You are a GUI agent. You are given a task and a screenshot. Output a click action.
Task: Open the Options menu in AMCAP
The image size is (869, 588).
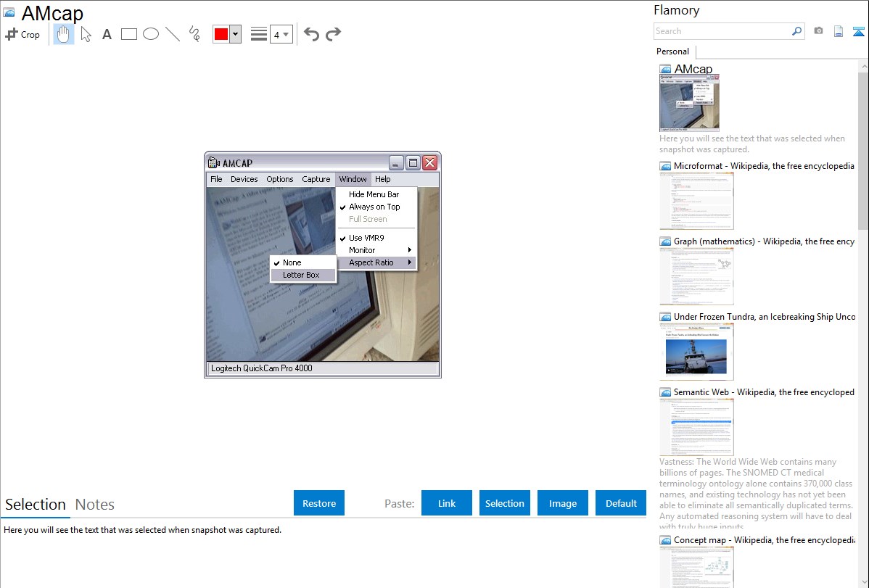(x=280, y=179)
